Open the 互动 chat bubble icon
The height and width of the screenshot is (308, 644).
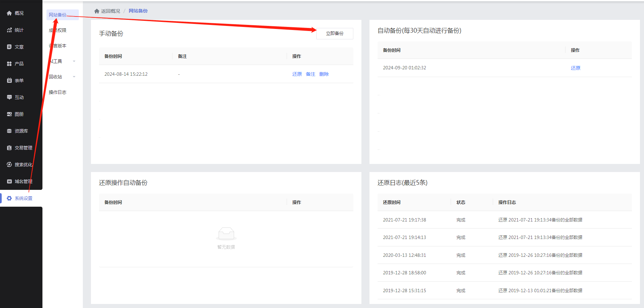pyautogui.click(x=9, y=97)
